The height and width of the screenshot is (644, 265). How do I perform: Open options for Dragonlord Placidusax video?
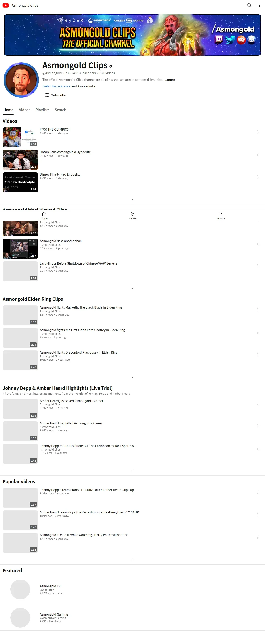[258, 355]
